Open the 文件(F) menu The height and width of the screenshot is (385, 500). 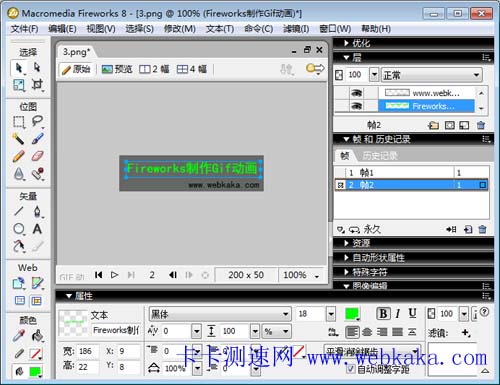coord(24,29)
